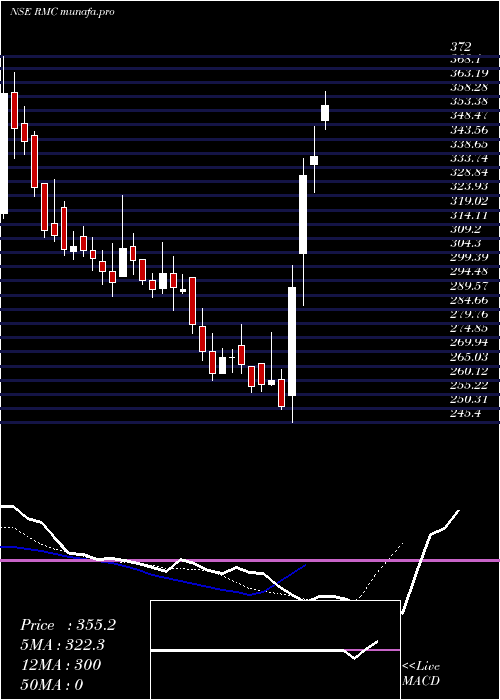The height and width of the screenshot is (700, 500).
Task: Click the 304.3 price axis label
Action: 466,243
